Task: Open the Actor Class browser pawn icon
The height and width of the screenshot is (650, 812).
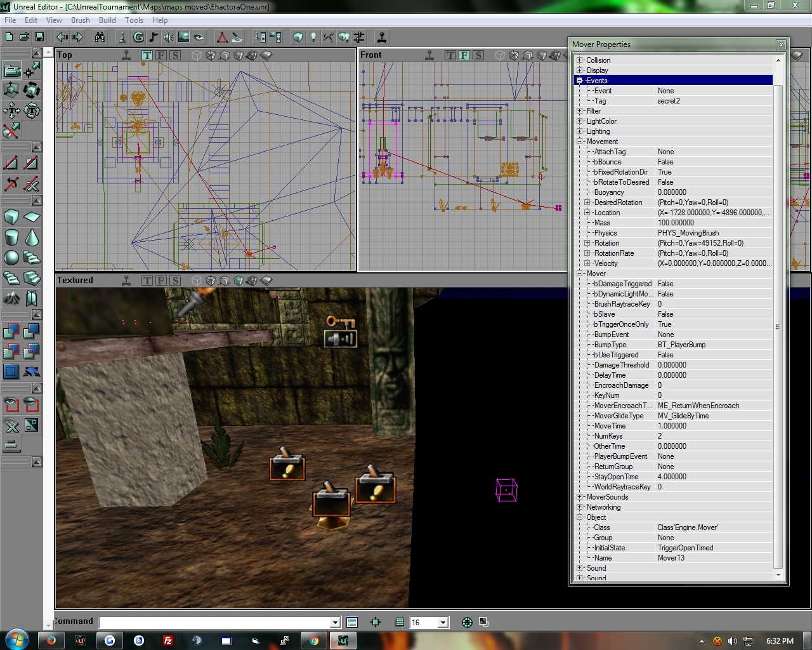Action: (x=123, y=37)
